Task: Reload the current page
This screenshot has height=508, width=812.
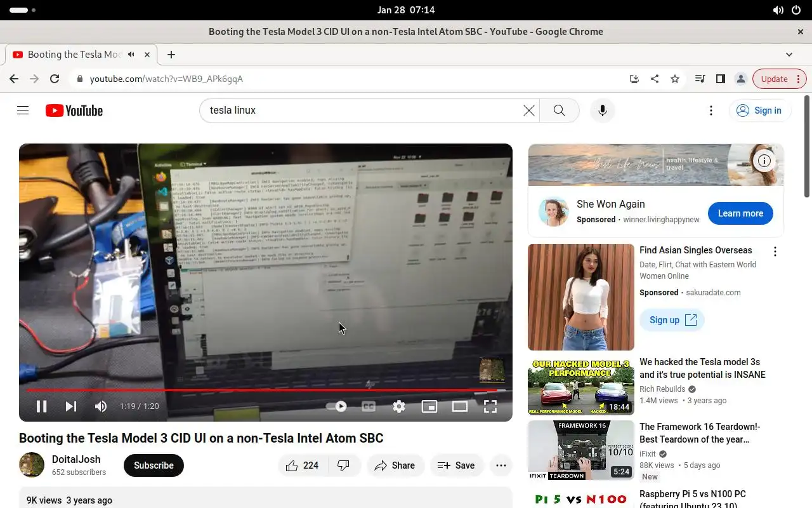Action: coord(55,79)
